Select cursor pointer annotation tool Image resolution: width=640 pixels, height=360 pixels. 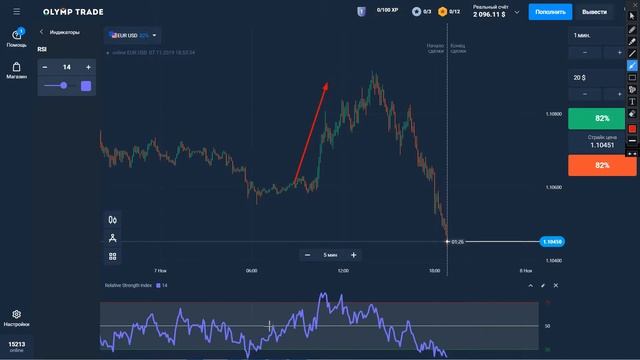coord(632,16)
